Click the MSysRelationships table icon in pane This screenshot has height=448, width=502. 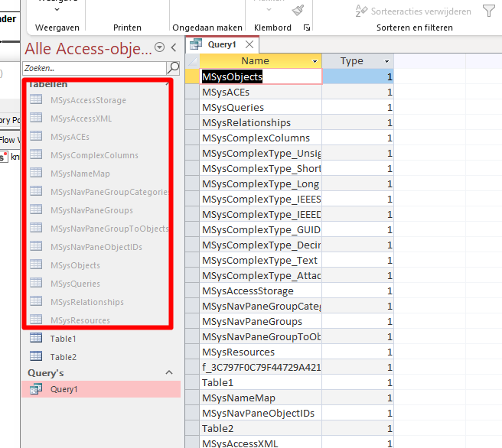pyautogui.click(x=36, y=301)
